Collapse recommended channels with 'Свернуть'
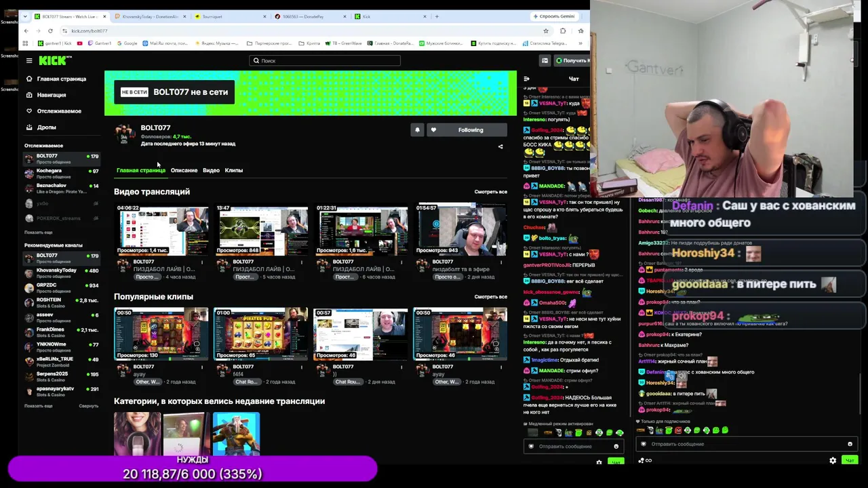868x488 pixels. click(89, 406)
